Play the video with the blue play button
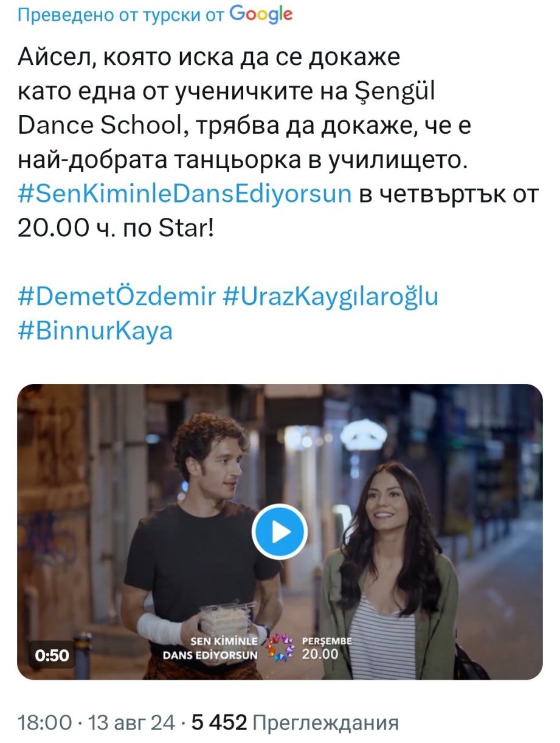The image size is (560, 743). coord(280,532)
